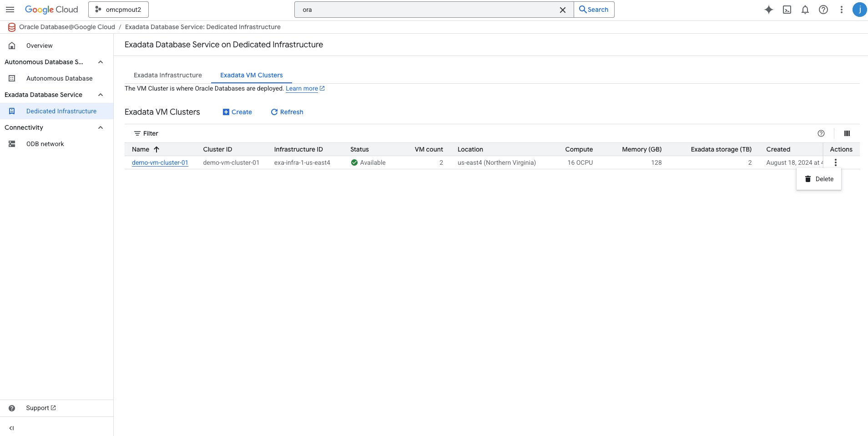Click the Support question mark icon
This screenshot has width=868, height=436.
tap(12, 408)
